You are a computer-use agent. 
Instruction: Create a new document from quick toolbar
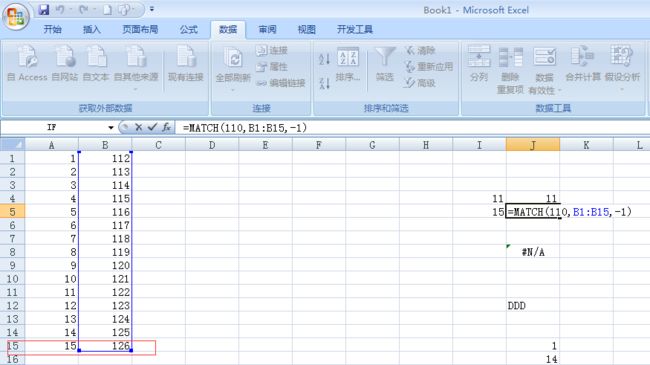[x=107, y=10]
